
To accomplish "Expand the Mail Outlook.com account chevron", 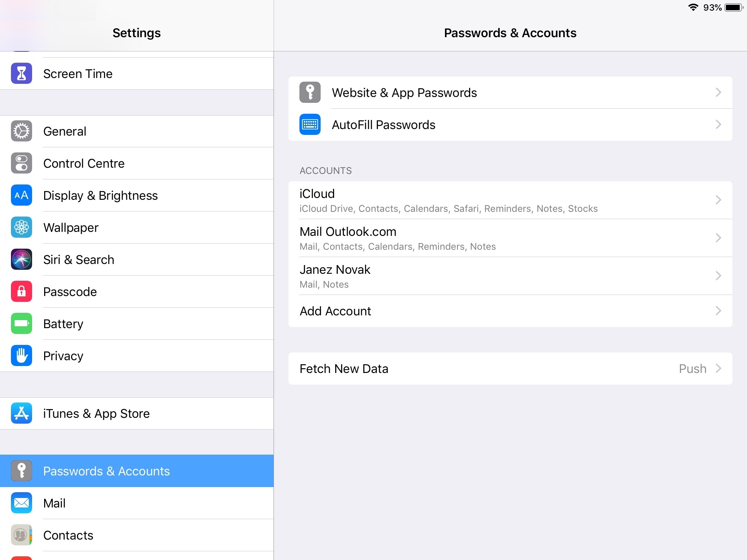I will point(718,238).
